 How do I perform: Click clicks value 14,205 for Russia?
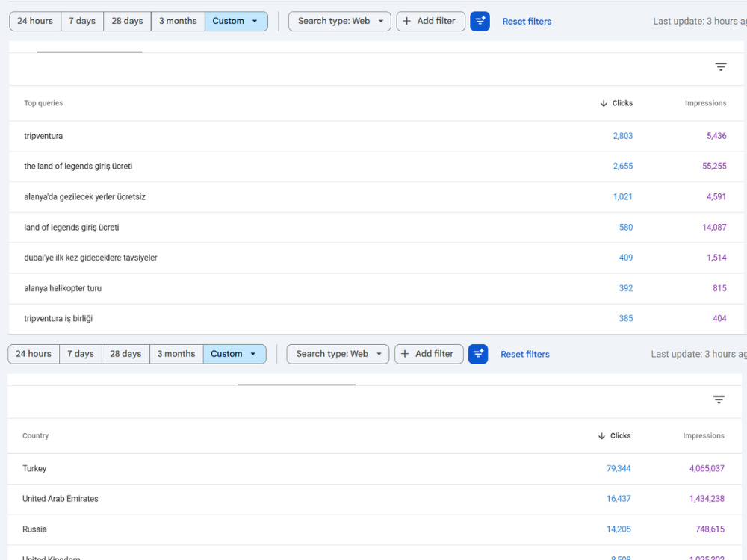point(619,529)
